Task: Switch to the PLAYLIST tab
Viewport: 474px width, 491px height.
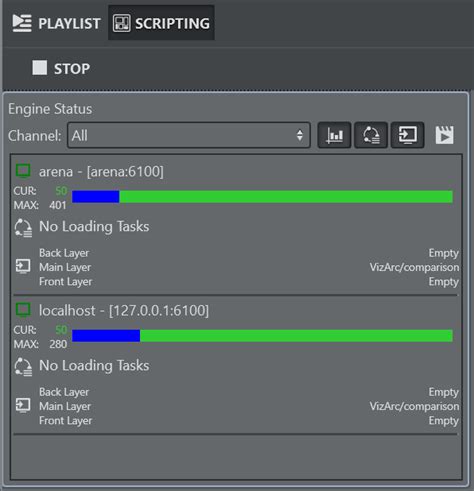Action: (x=56, y=23)
